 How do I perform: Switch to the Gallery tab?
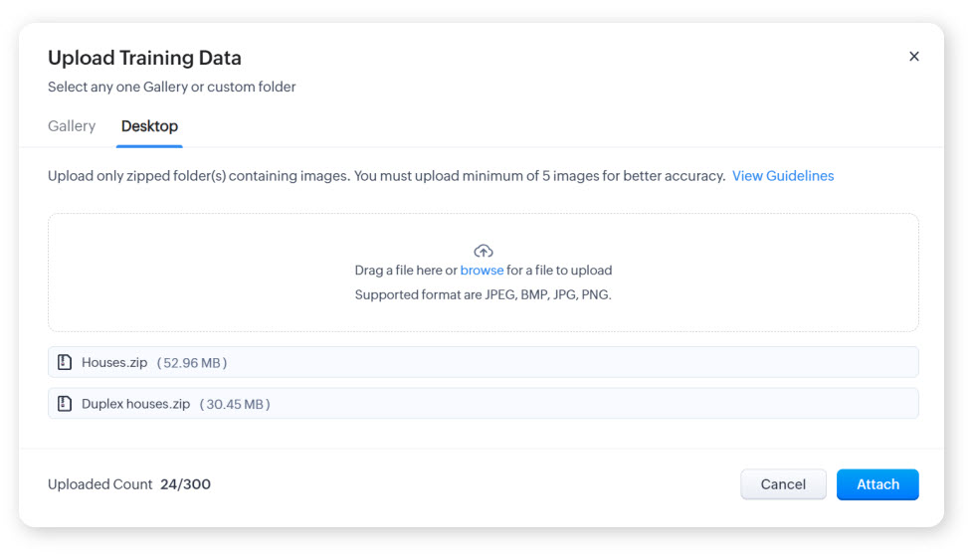click(72, 126)
